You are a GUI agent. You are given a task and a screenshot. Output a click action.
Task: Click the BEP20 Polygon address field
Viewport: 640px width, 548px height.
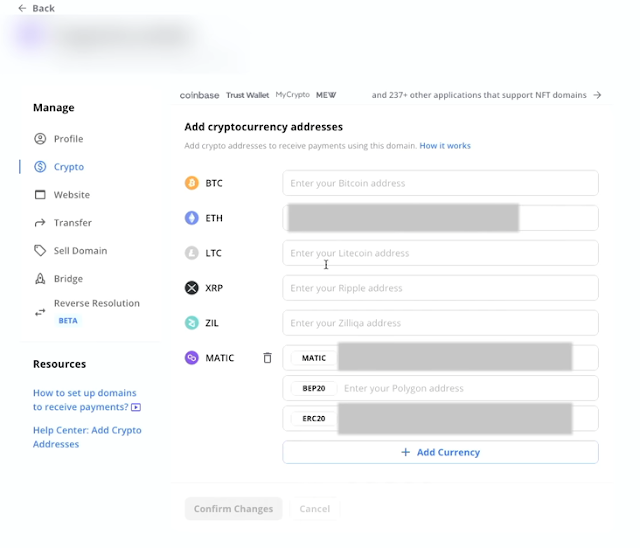click(465, 388)
